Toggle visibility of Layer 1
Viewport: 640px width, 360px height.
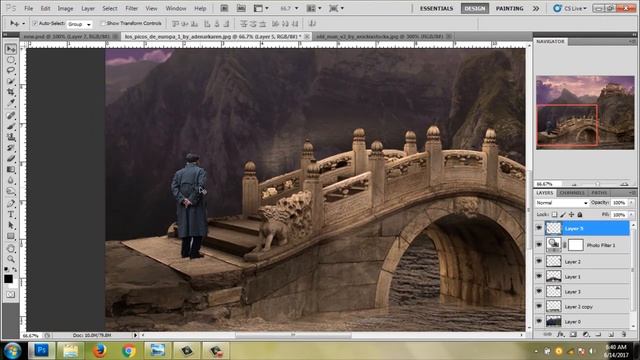click(x=539, y=276)
